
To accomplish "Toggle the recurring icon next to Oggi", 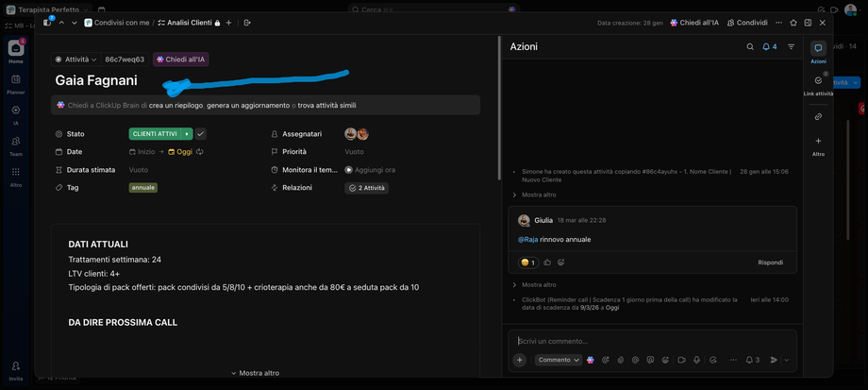I will (200, 152).
